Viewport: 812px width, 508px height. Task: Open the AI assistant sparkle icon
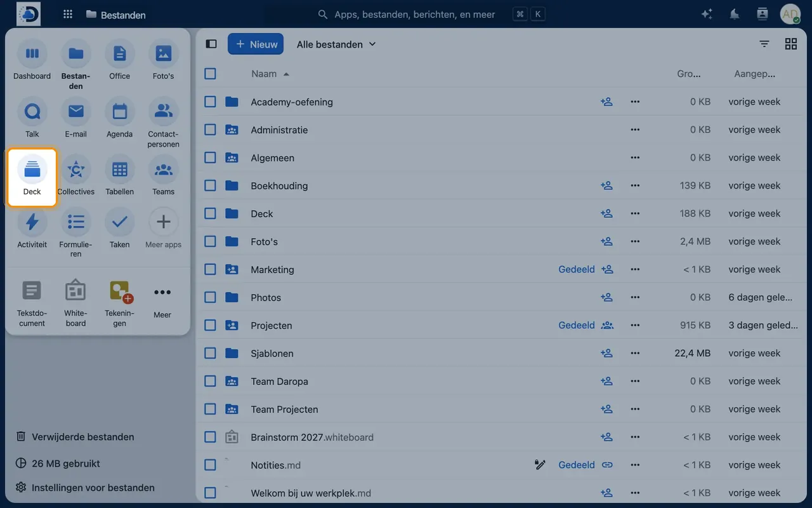pyautogui.click(x=707, y=14)
